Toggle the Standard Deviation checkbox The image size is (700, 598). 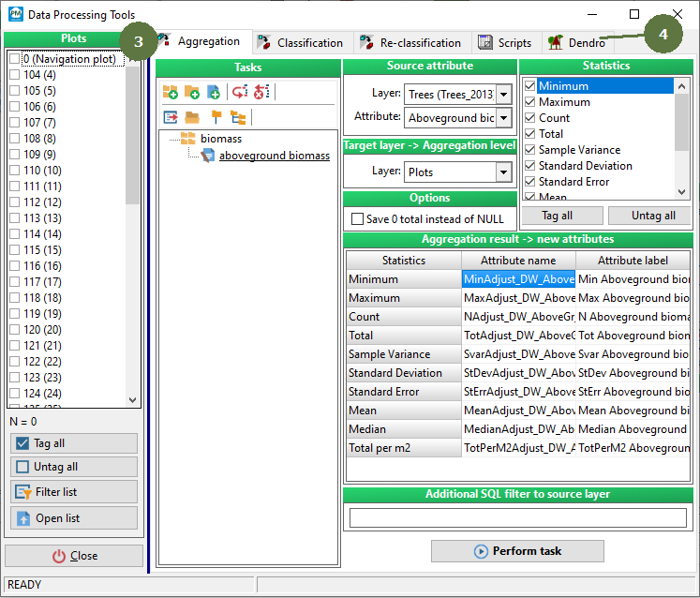coord(529,166)
